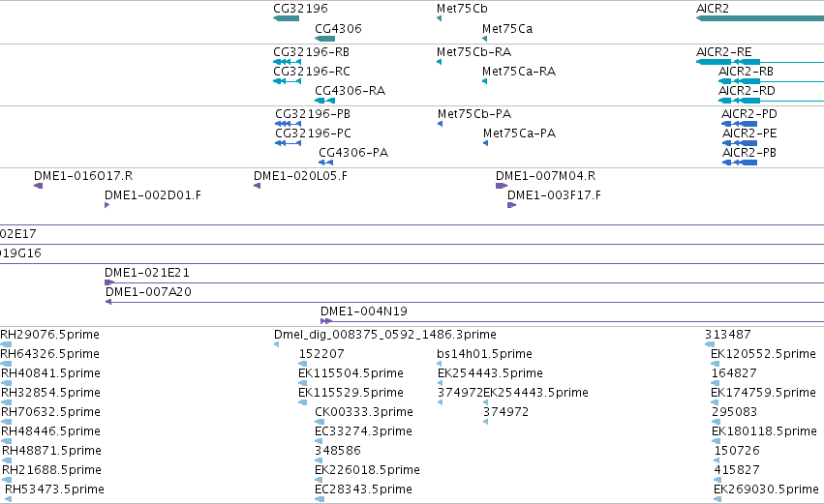Select the CG32196-RC transcript glyph
The width and height of the screenshot is (824, 504).
point(287,81)
